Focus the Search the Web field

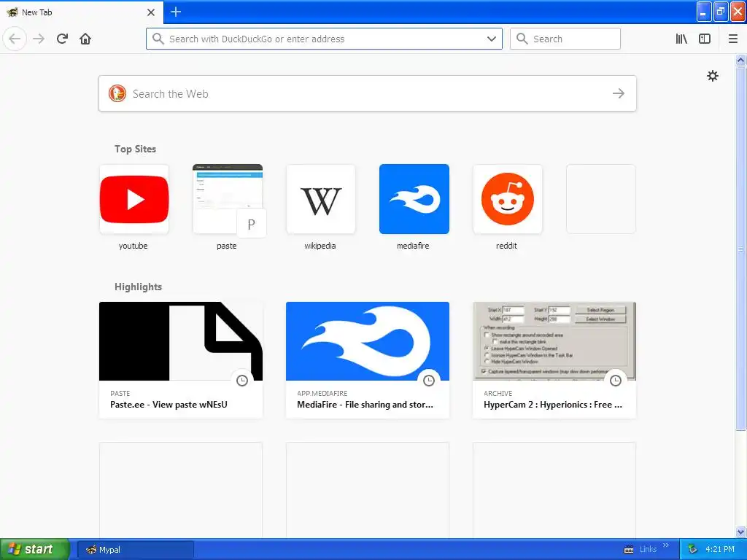[368, 93]
